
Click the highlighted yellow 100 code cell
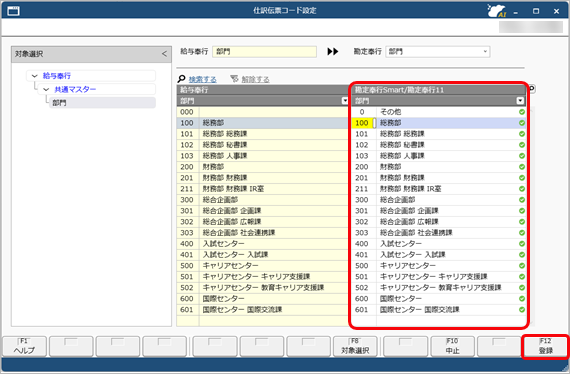(x=362, y=123)
